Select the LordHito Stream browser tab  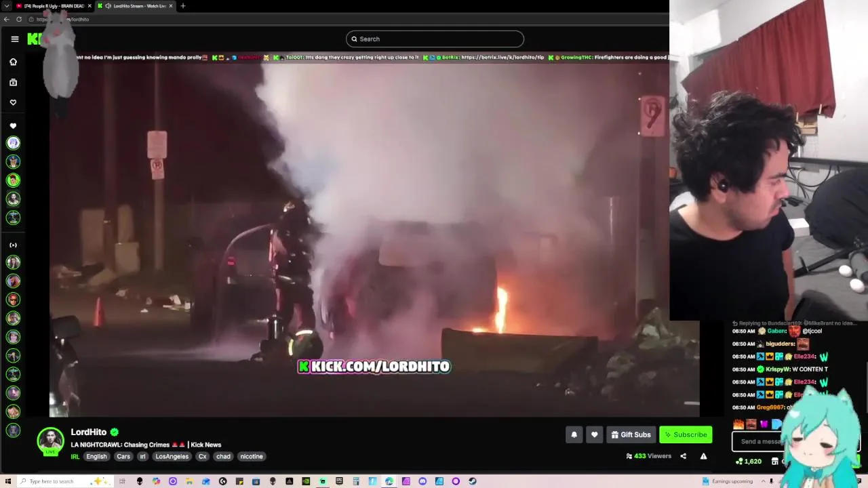click(x=134, y=6)
